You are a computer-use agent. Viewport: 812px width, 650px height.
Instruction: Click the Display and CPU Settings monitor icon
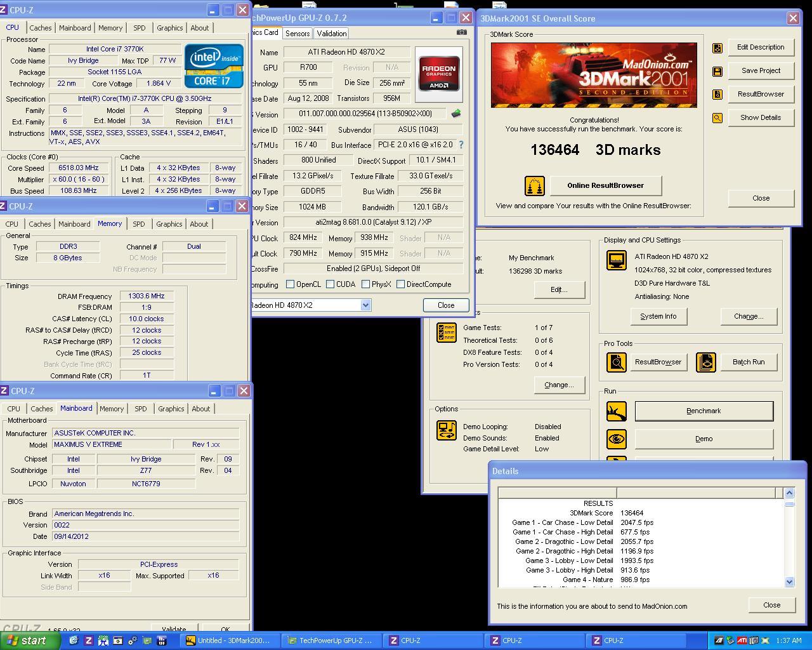tap(616, 260)
